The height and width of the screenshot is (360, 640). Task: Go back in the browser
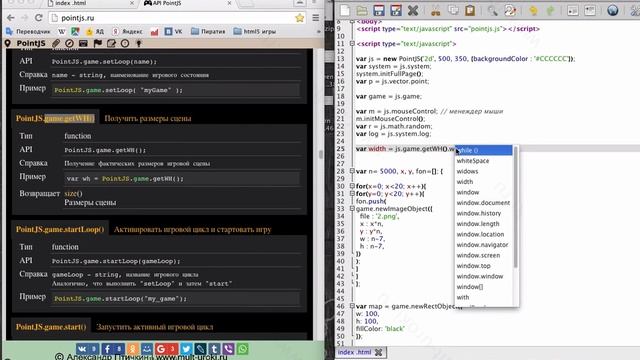11,18
